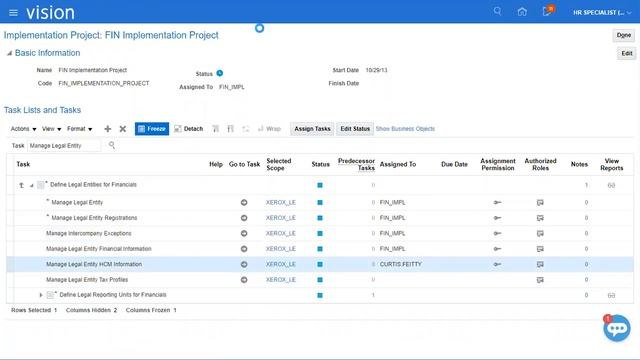Click status square for Define Legal Entities for Financials
This screenshot has width=640, height=360.
pos(320,185)
